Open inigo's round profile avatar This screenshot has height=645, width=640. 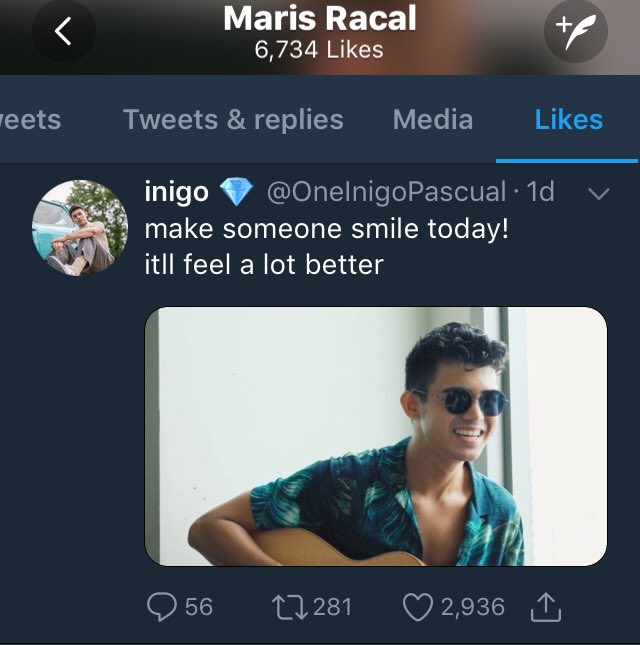[80, 227]
